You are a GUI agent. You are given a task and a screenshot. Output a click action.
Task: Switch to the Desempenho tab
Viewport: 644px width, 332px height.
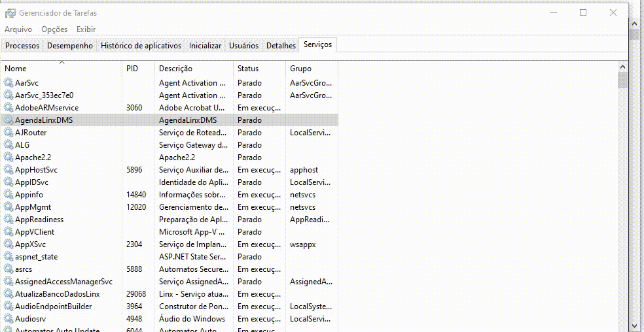(x=70, y=46)
